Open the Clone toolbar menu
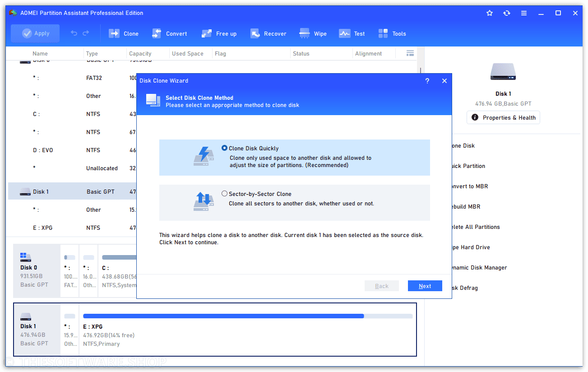 click(124, 33)
